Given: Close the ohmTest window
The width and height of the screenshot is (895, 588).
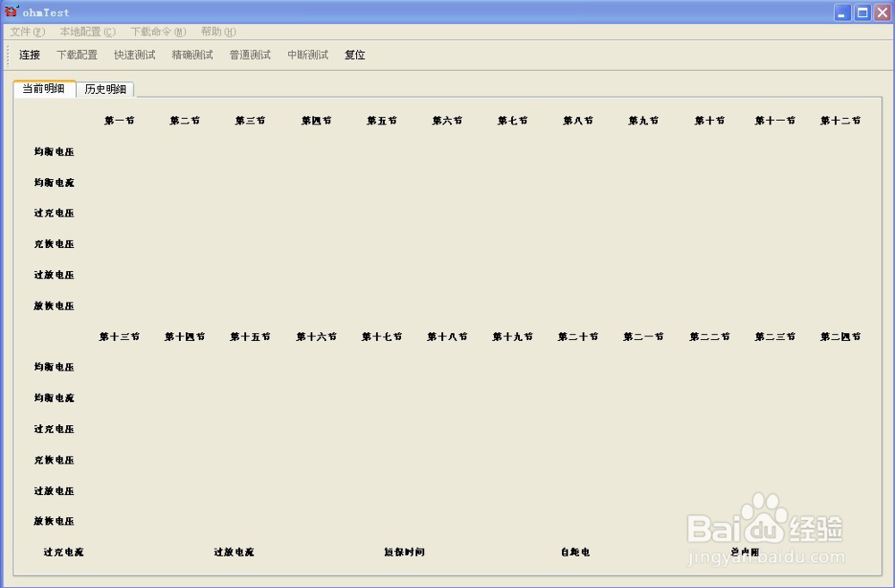Looking at the screenshot, I should (x=882, y=13).
